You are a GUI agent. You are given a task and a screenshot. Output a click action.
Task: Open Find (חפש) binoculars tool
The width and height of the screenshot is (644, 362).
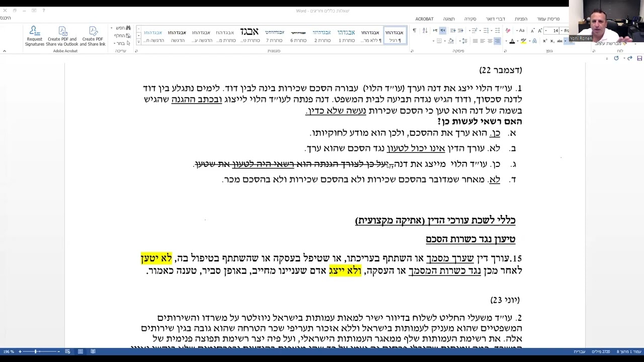[x=122, y=28]
